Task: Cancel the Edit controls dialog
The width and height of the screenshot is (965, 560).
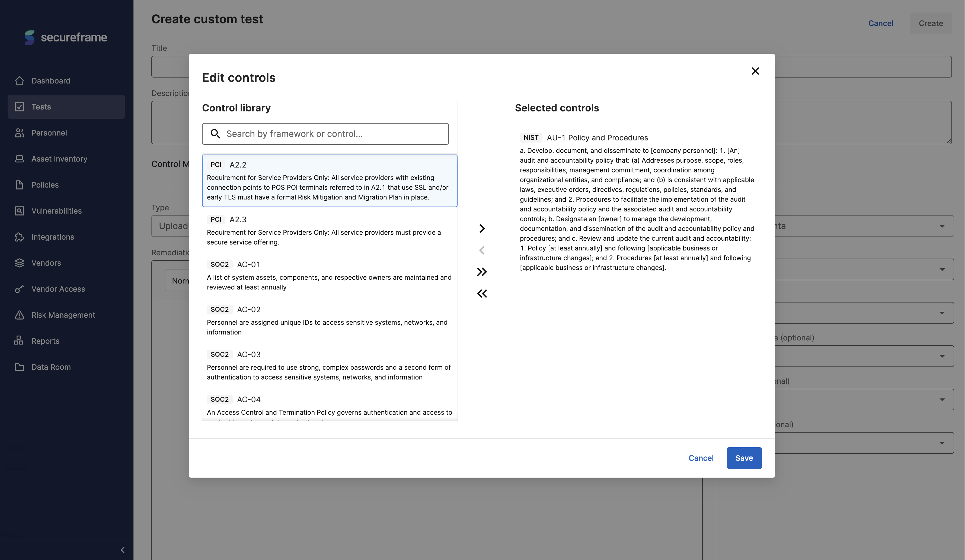Action: click(x=701, y=458)
